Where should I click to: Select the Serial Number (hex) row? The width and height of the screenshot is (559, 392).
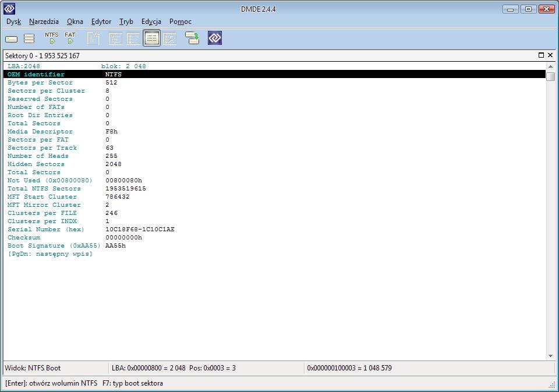pos(274,229)
